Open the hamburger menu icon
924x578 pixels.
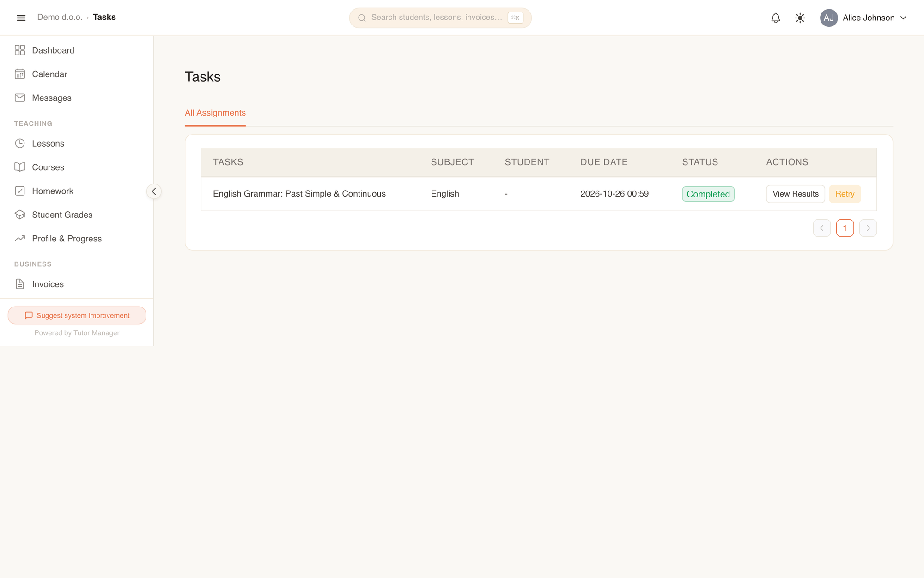tap(21, 18)
